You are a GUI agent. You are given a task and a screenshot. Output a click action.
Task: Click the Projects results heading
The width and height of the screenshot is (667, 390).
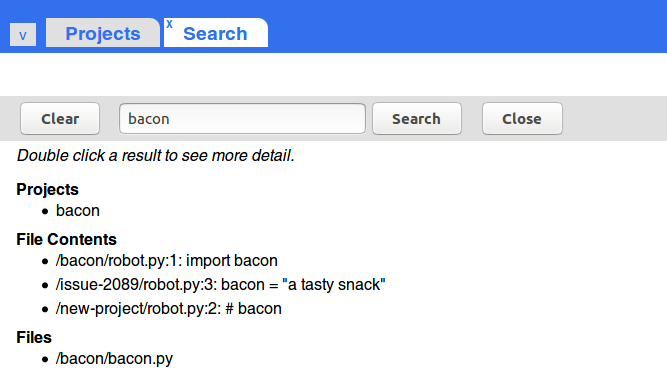tap(47, 189)
